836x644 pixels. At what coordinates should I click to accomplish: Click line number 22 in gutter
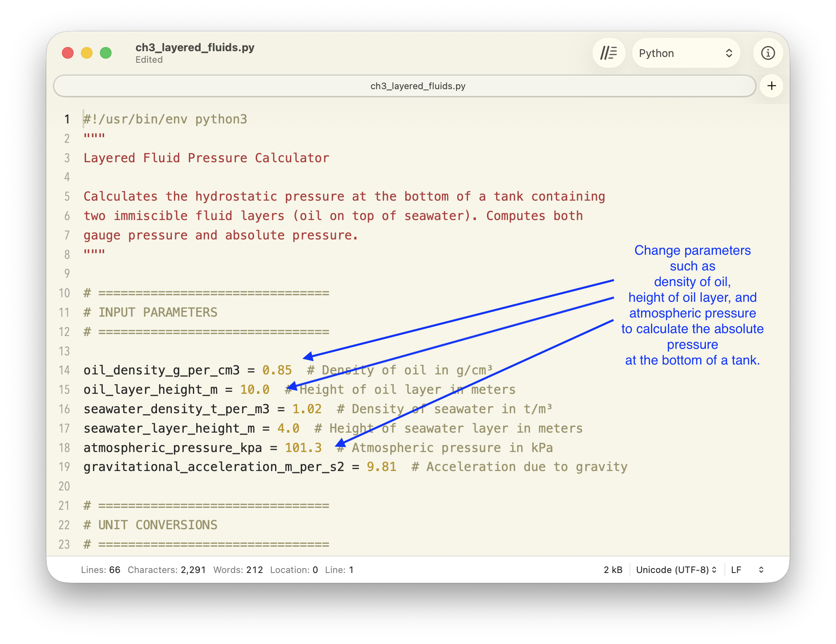pyautogui.click(x=64, y=525)
